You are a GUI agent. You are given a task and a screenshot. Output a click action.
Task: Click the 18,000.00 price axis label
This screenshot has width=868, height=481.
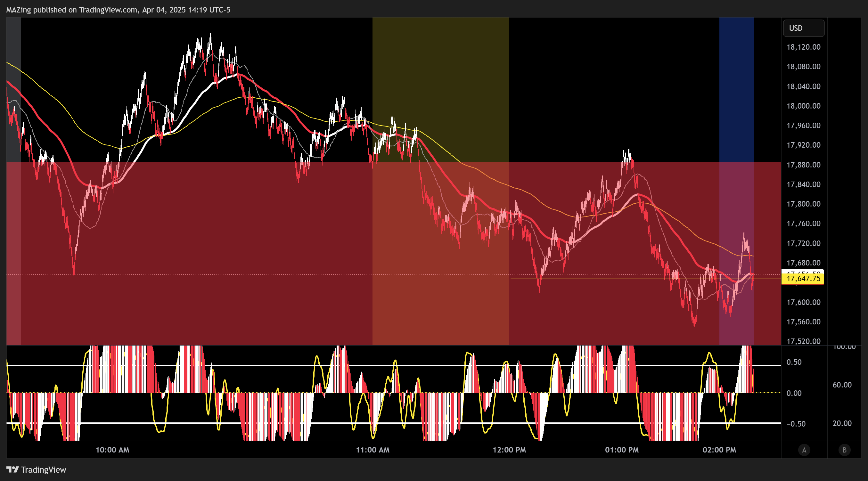coord(803,106)
